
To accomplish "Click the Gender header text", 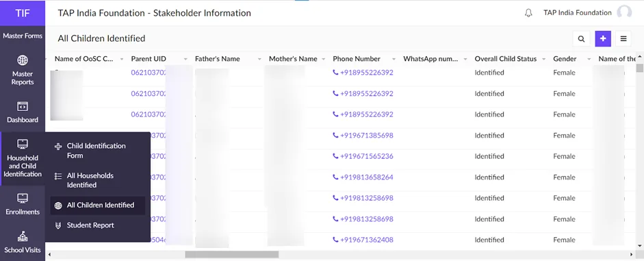I will coord(565,59).
